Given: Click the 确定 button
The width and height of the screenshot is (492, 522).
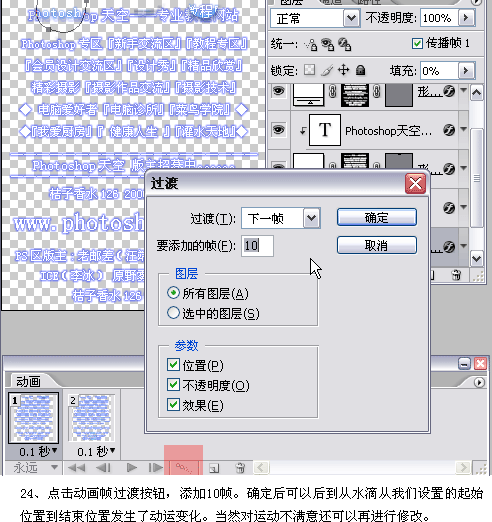Looking at the screenshot, I should [377, 218].
